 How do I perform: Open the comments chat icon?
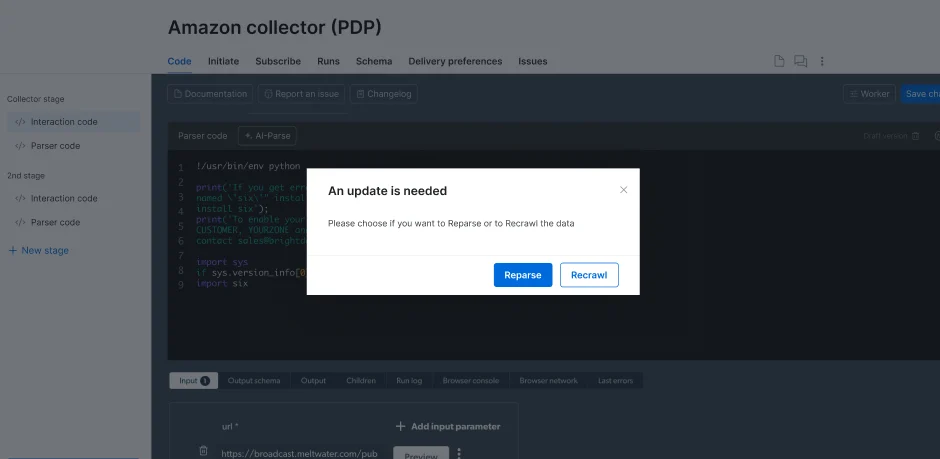tap(800, 61)
